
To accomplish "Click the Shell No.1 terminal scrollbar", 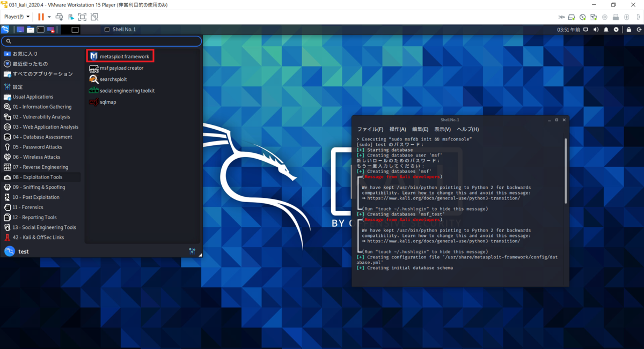I will 565,170.
